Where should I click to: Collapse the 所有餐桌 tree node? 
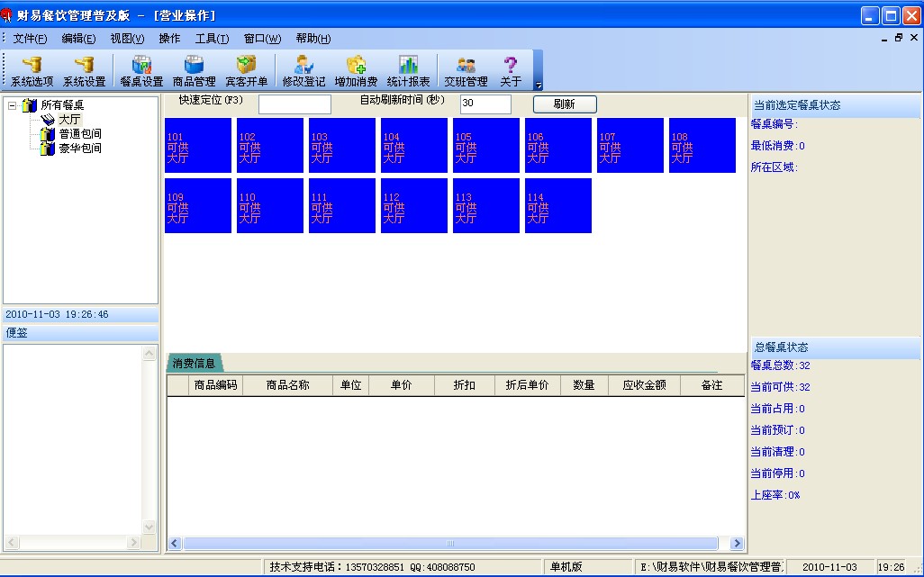pyautogui.click(x=12, y=106)
